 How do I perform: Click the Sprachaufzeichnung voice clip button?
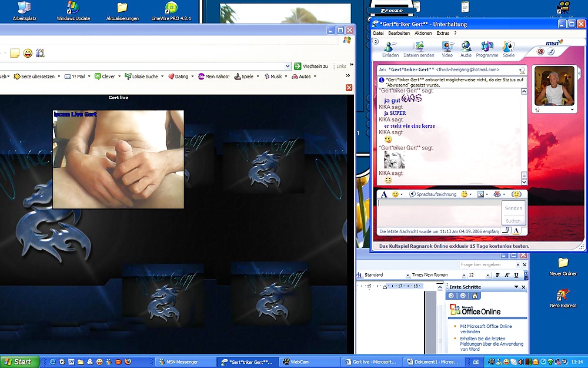[433, 194]
